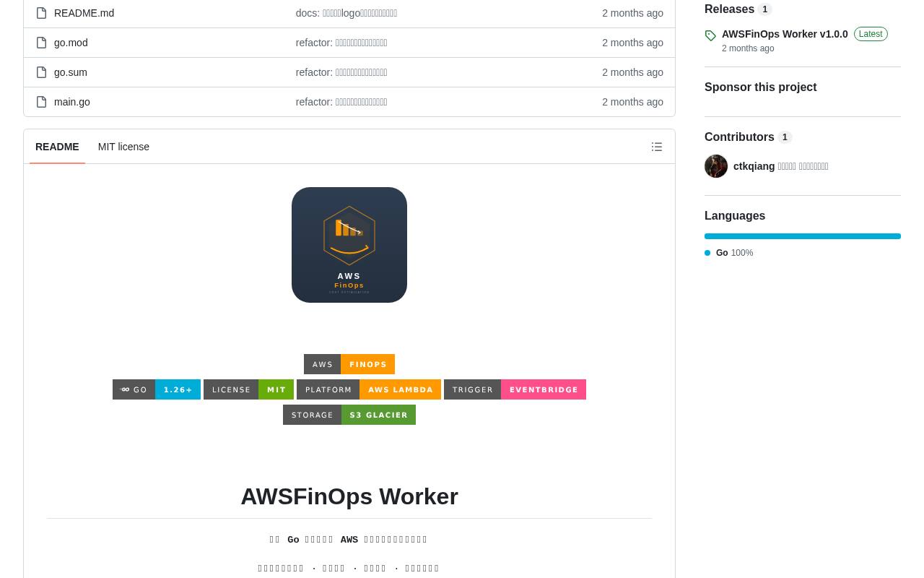Image resolution: width=924 pixels, height=578 pixels.
Task: Click the go.sum file icon
Action: tap(42, 72)
